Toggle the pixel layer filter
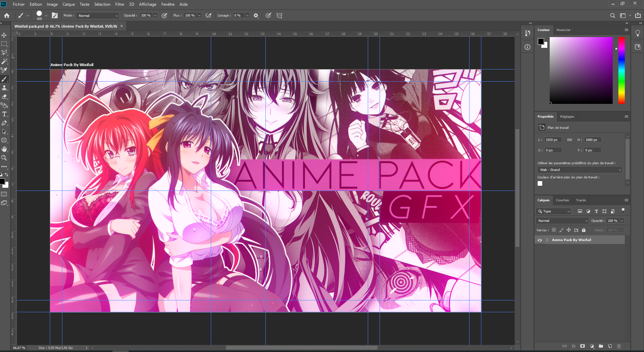The image size is (644, 352). (x=580, y=211)
